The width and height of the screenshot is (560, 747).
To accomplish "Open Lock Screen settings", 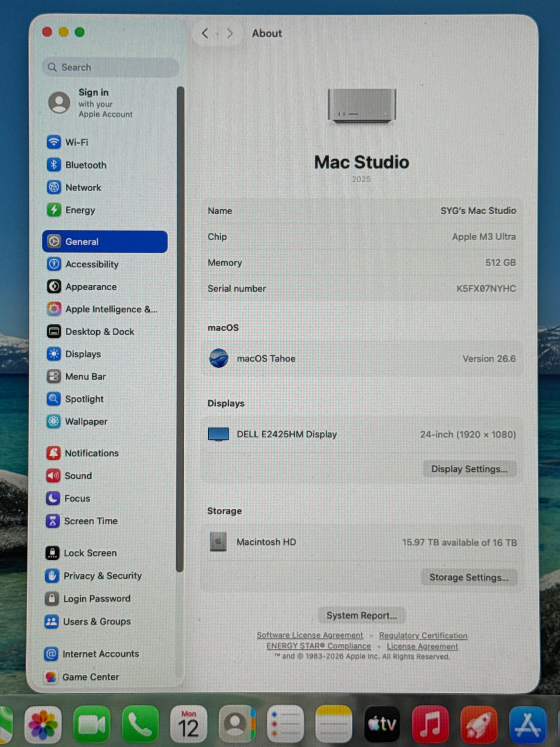I will [x=81, y=553].
